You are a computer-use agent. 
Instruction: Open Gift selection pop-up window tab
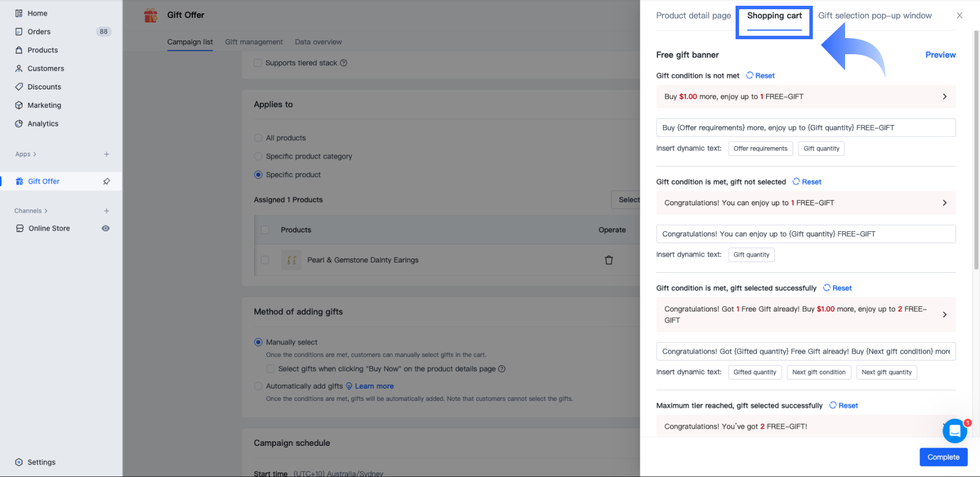pyautogui.click(x=875, y=16)
